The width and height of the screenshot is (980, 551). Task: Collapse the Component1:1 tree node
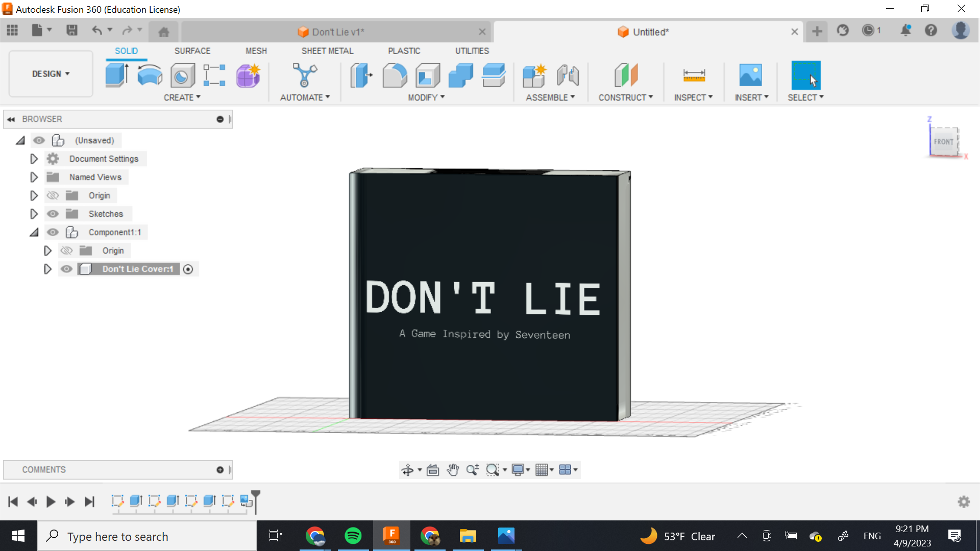[34, 232]
